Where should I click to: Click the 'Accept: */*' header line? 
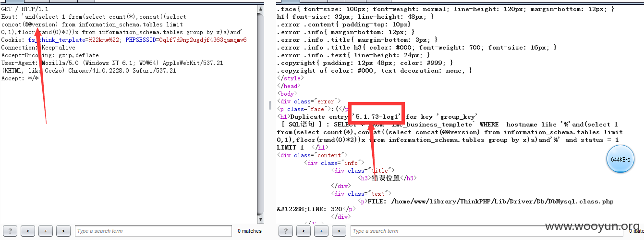pyautogui.click(x=20, y=78)
